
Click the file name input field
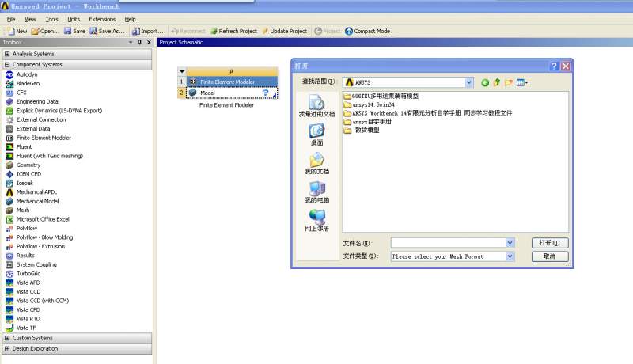[449, 242]
